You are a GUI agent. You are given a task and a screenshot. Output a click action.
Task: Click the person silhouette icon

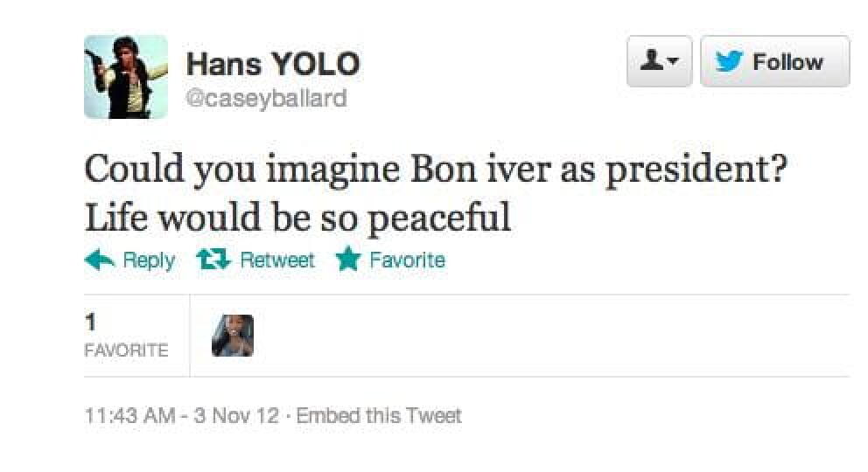click(x=651, y=61)
